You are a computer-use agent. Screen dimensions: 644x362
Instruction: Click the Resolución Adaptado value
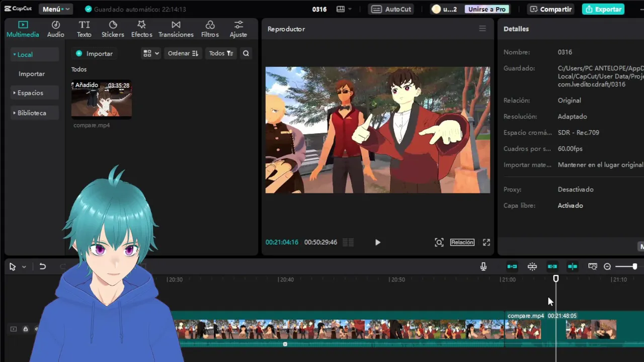[x=572, y=117]
